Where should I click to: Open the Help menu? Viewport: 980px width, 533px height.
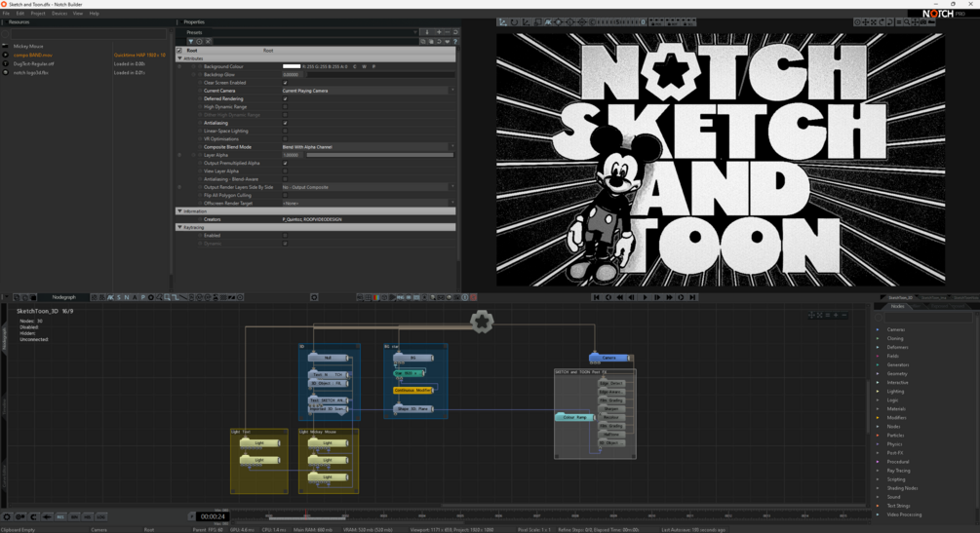94,13
